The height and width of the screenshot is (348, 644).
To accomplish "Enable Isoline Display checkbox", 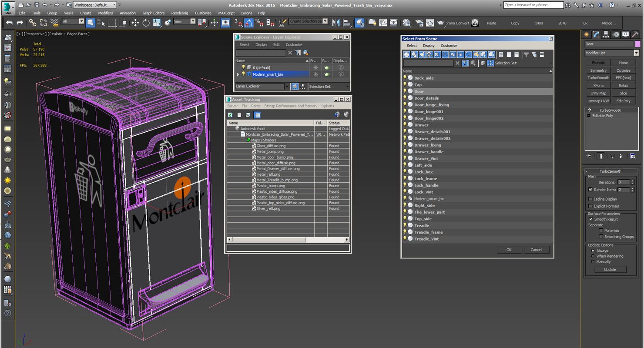I will click(x=590, y=199).
